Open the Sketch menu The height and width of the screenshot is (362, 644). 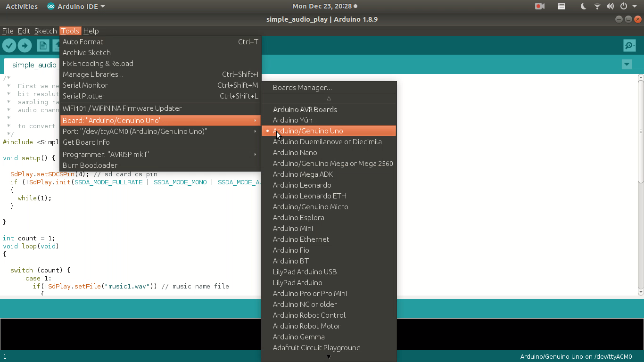coord(46,31)
